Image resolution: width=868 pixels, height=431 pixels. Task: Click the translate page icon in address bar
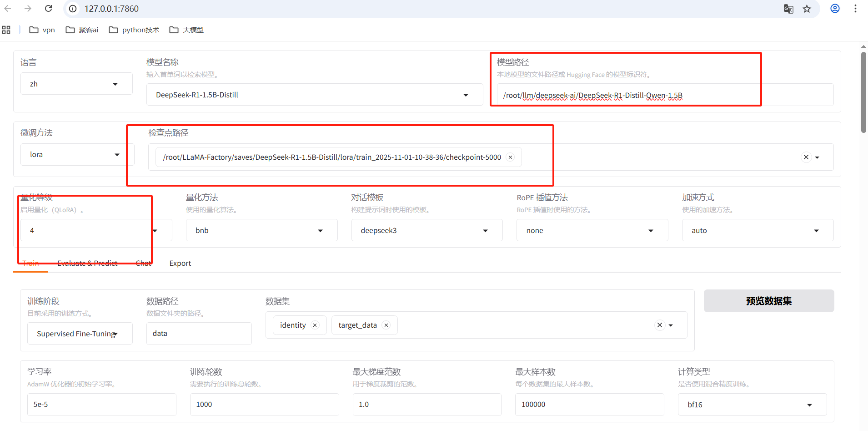click(788, 9)
